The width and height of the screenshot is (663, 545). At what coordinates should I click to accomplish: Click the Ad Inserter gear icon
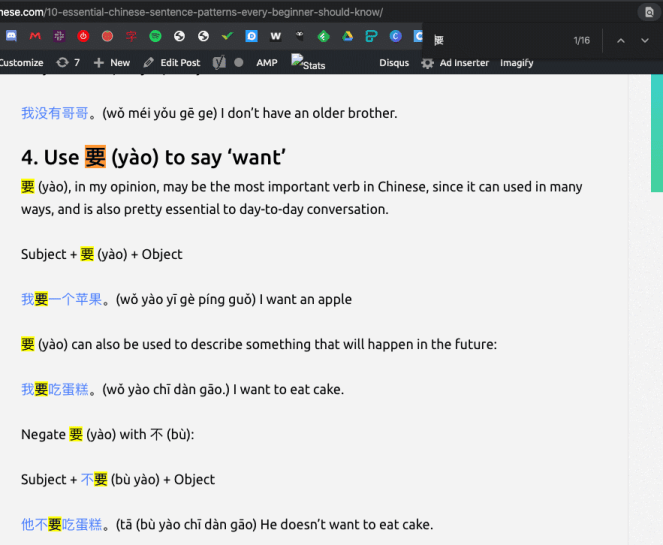(428, 63)
